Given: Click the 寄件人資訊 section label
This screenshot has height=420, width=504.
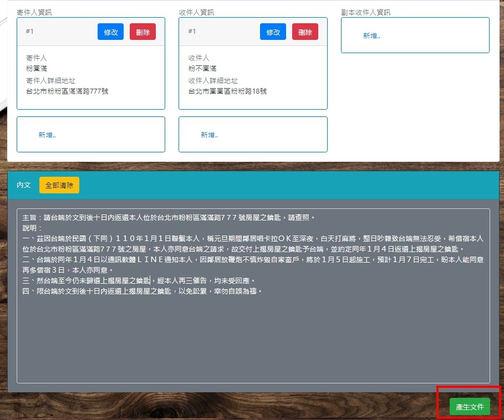Looking at the screenshot, I should click(34, 12).
